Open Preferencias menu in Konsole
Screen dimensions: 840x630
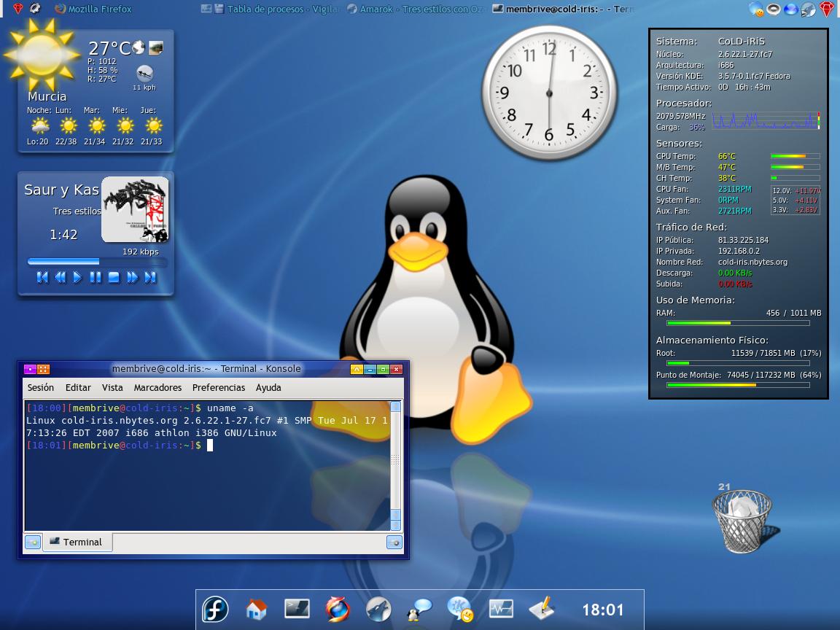pos(219,387)
